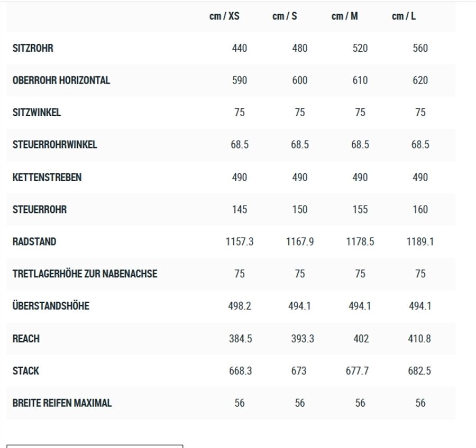Select the cm / L column header

tap(404, 16)
